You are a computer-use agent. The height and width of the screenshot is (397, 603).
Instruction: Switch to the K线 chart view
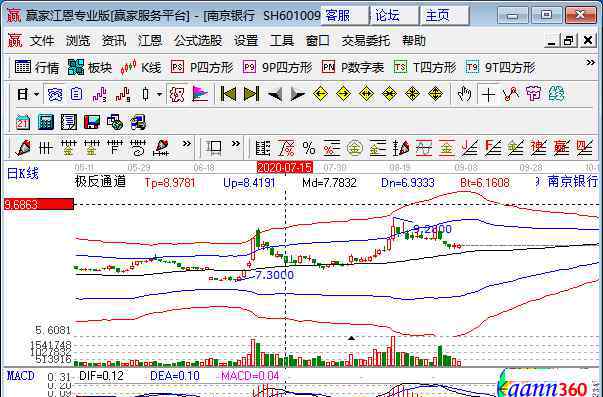(141, 68)
